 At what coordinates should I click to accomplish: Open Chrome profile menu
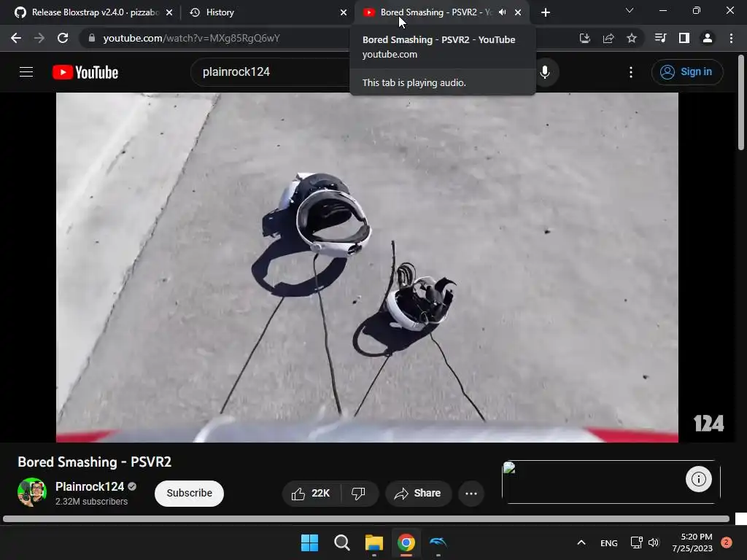[x=708, y=38]
